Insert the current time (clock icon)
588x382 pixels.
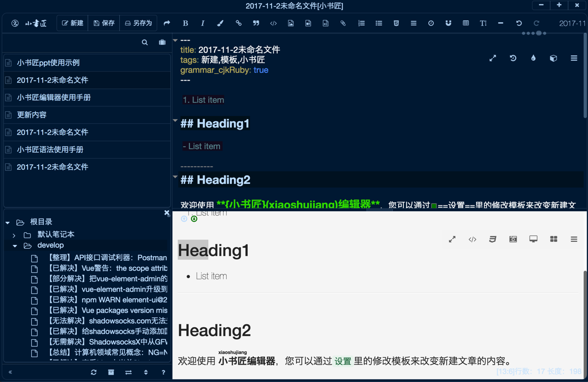pyautogui.click(x=431, y=23)
